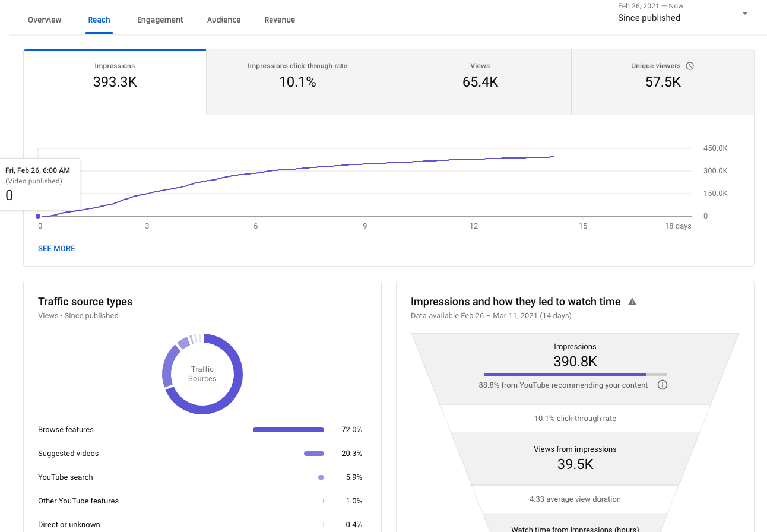Click the SEE MORE link

click(x=56, y=249)
